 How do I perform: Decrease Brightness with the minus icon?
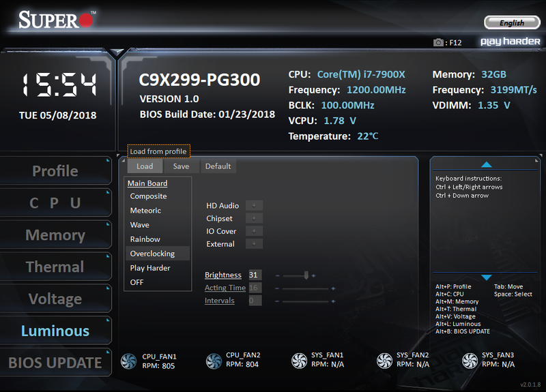278,275
